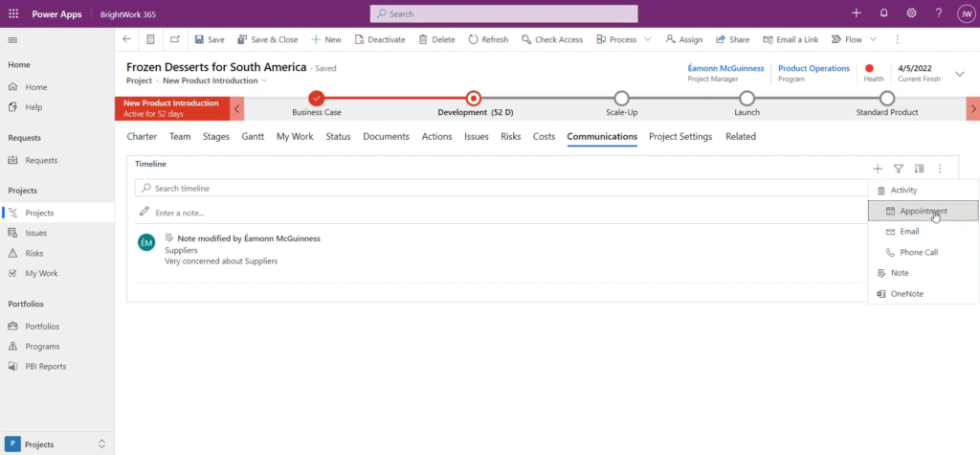The height and width of the screenshot is (455, 980).
Task: Click the notifications bell icon
Action: pyautogui.click(x=883, y=13)
